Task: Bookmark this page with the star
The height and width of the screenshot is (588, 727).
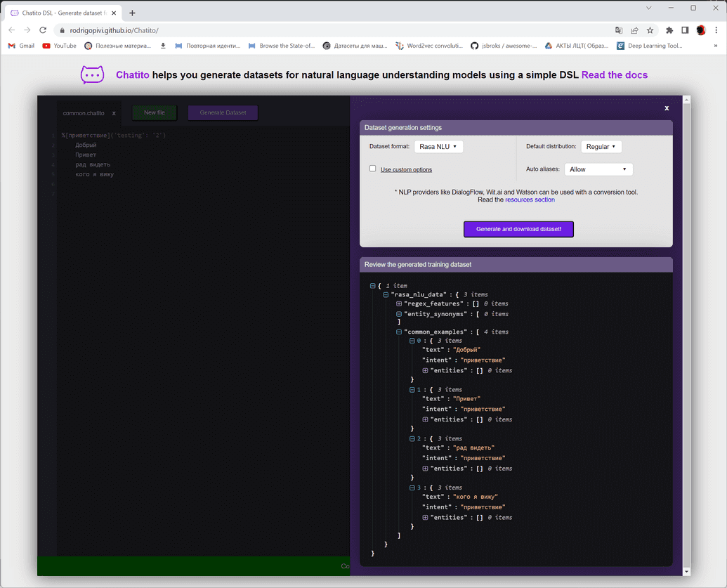Action: [x=650, y=30]
